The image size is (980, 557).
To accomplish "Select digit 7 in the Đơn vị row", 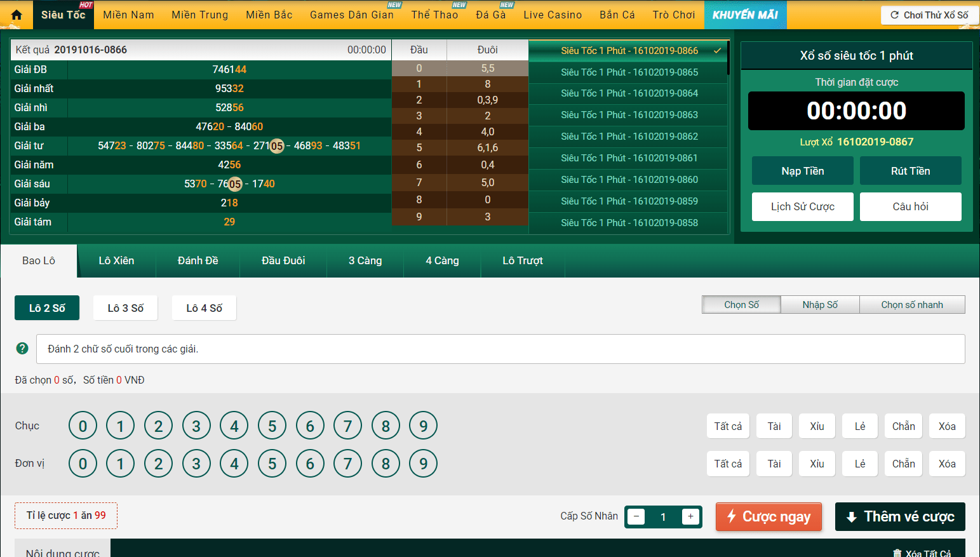I will coord(347,464).
